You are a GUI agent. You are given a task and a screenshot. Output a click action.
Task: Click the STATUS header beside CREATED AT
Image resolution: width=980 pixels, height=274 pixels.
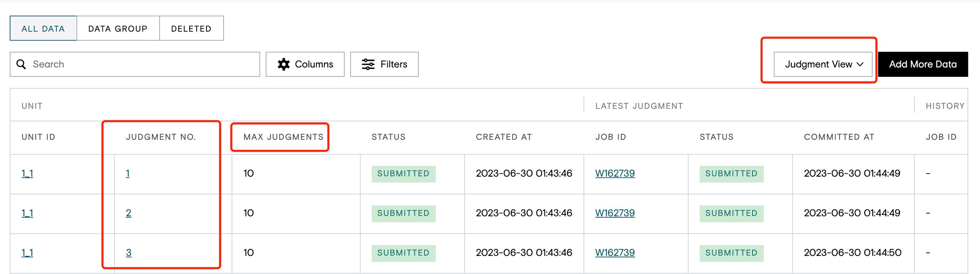(x=388, y=137)
